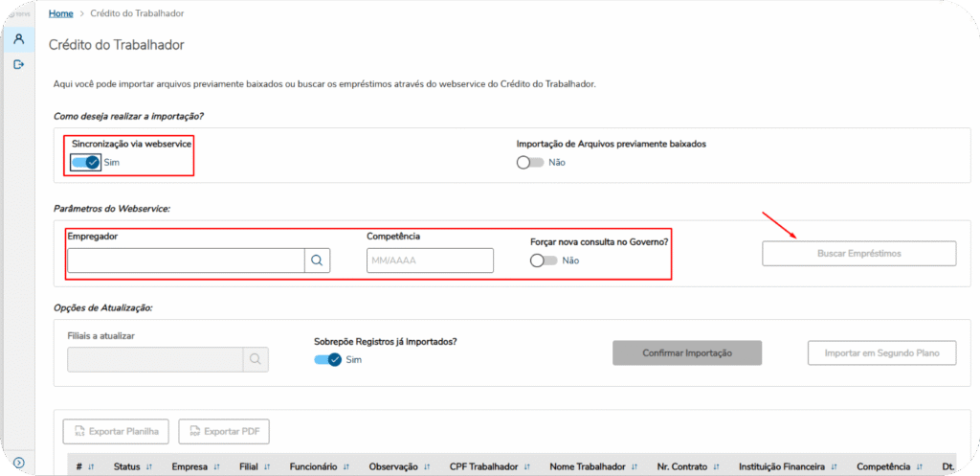The height and width of the screenshot is (476, 980).
Task: Enable Importação de Arquivos previamente baixados
Action: (x=530, y=163)
